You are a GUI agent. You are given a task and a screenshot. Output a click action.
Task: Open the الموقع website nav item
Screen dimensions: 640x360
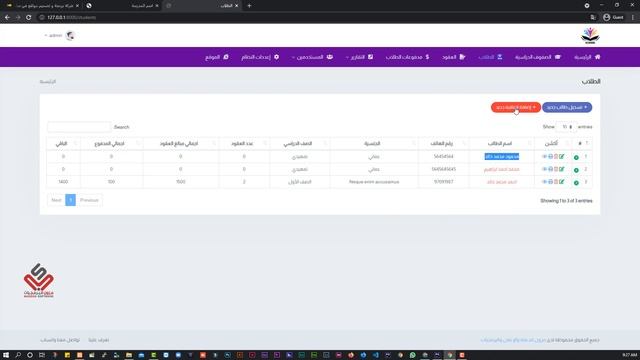(x=217, y=57)
